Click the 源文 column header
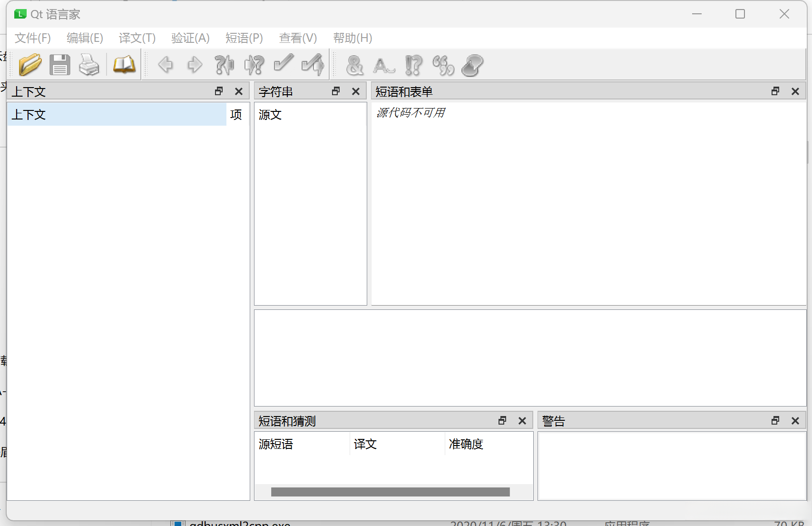Image resolution: width=812 pixels, height=526 pixels. (x=310, y=114)
